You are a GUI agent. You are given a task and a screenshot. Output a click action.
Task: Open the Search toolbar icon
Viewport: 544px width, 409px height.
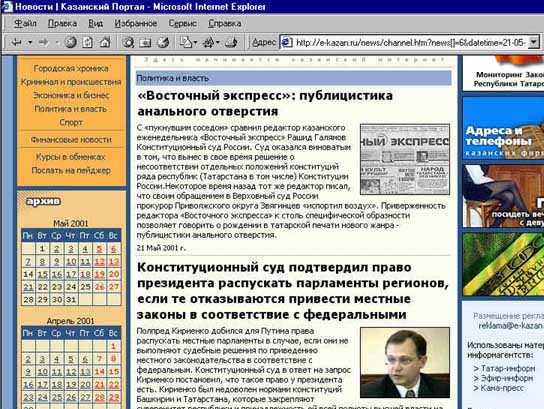(128, 43)
